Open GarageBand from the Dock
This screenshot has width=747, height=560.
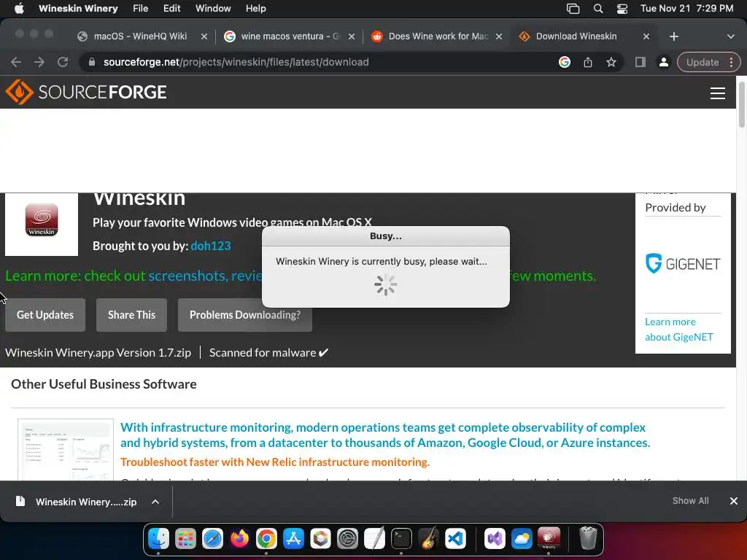click(x=428, y=539)
